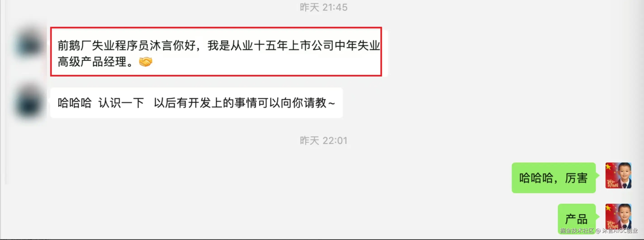
Task: Click sender avatar next to 产品 bubble
Action: [x=618, y=216]
